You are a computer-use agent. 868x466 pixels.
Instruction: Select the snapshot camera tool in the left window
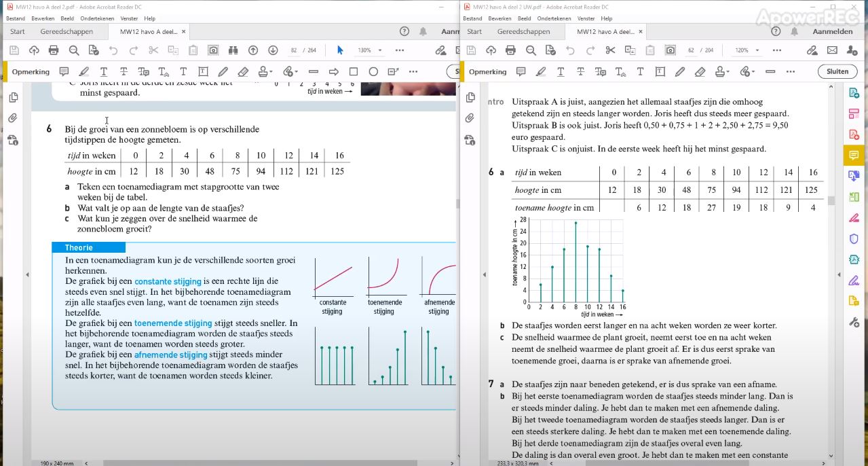point(213,50)
